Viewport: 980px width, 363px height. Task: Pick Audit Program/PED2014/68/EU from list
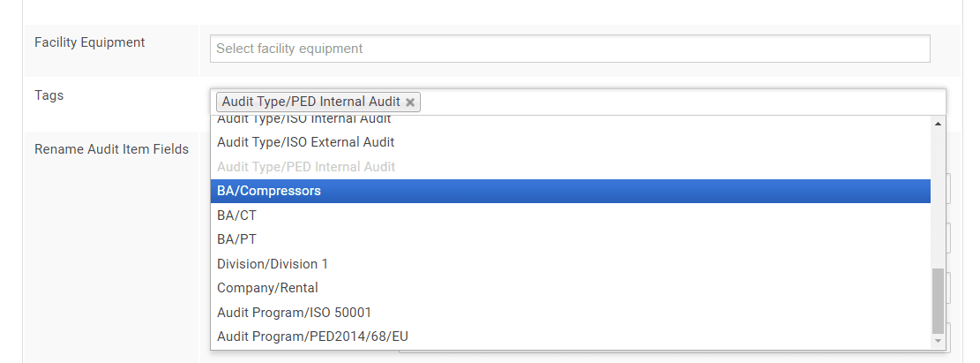pyautogui.click(x=312, y=337)
